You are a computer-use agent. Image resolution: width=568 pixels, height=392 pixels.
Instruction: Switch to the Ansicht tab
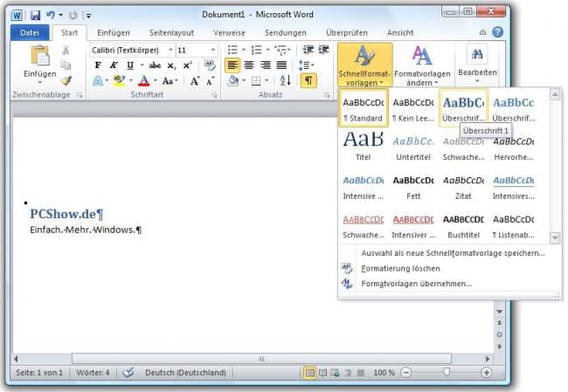coord(400,32)
